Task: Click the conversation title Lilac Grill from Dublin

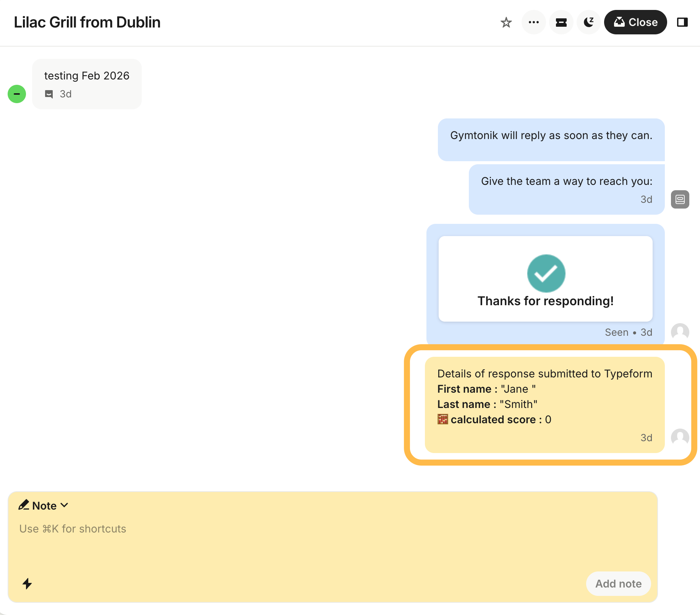Action: point(87,23)
